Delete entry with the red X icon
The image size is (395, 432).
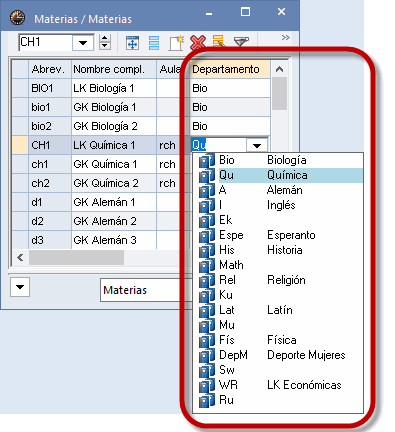pos(197,43)
